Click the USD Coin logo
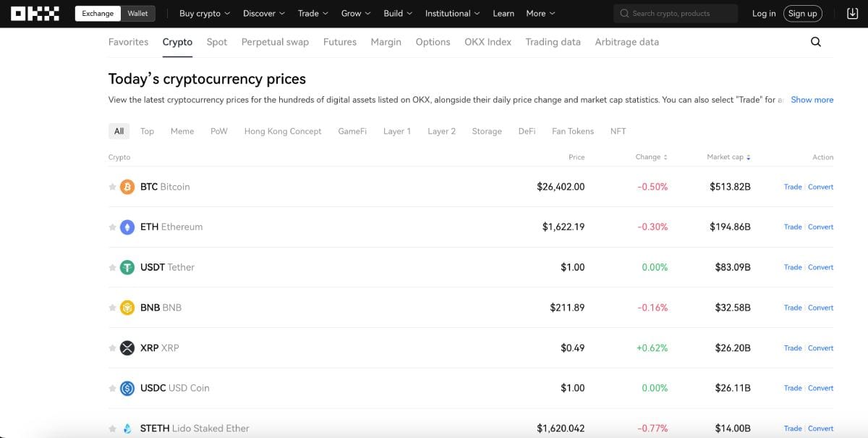The width and height of the screenshot is (868, 438). (127, 388)
